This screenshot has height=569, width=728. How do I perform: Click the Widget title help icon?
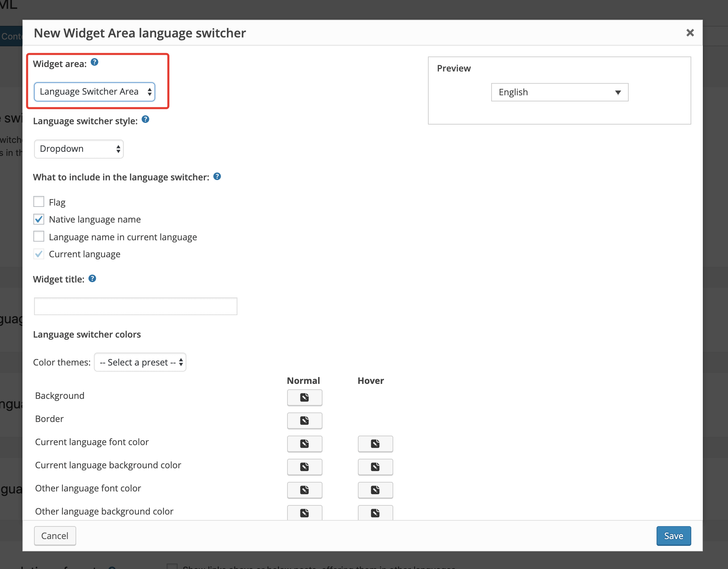92,278
